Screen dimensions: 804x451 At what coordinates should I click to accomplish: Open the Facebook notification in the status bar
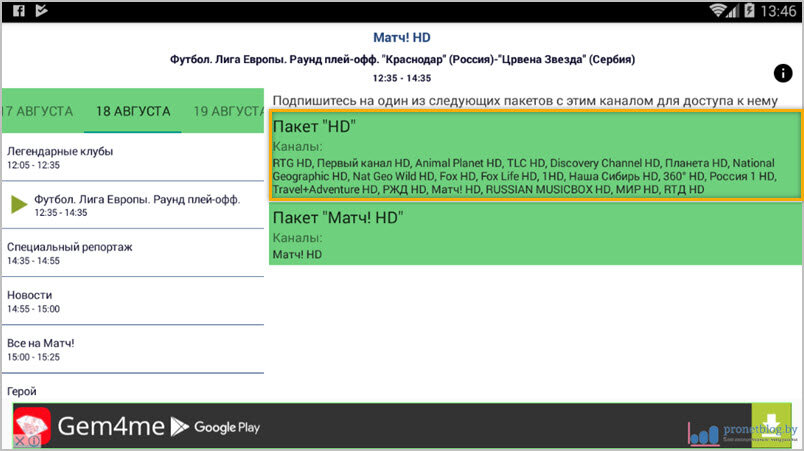(x=18, y=11)
